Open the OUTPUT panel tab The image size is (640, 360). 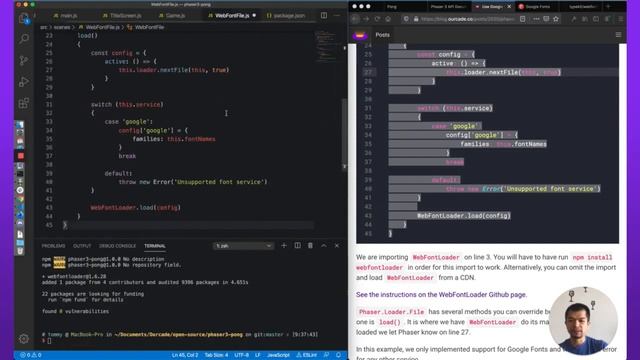click(82, 246)
